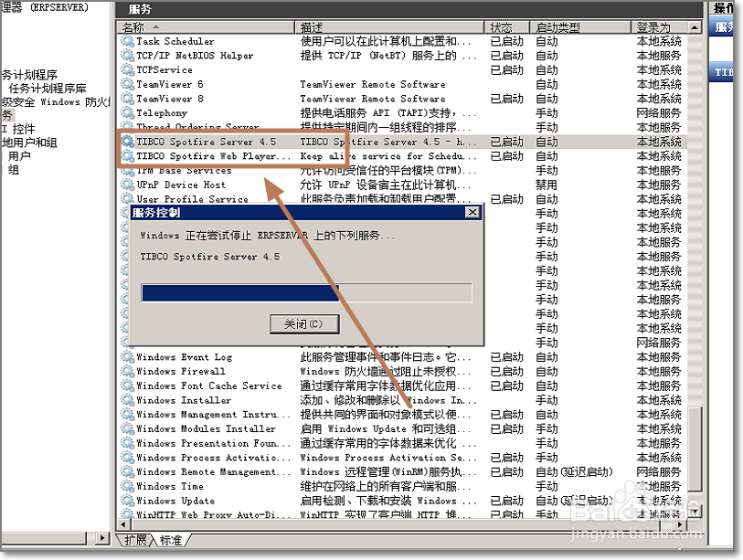Viewport: 743px width, 560px height.
Task: Click the Windows Font Cache Service gear icon
Action: coord(127,386)
